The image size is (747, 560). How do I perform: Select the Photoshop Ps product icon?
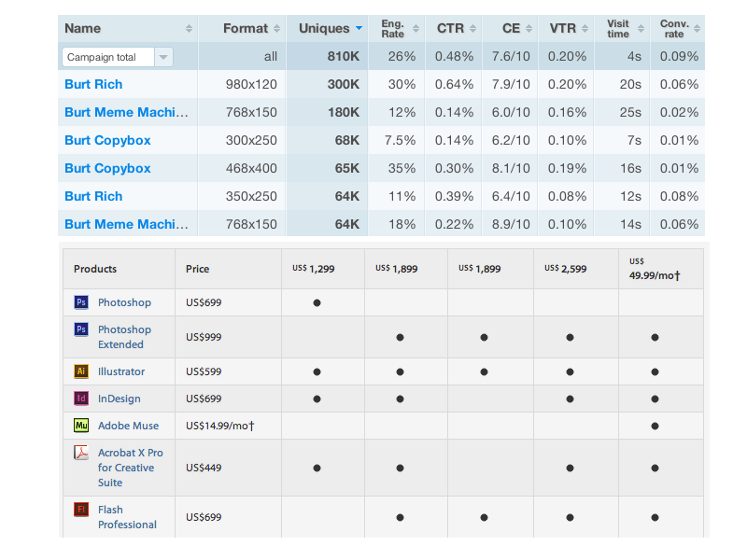[81, 302]
